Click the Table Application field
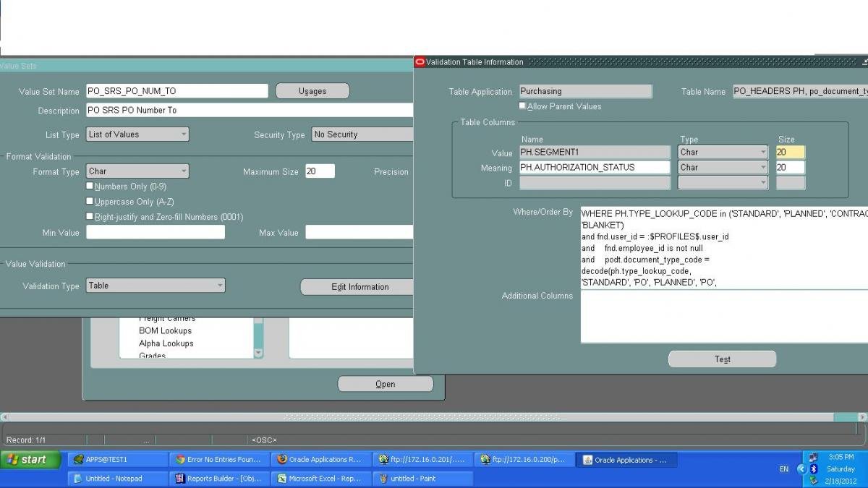 (585, 91)
